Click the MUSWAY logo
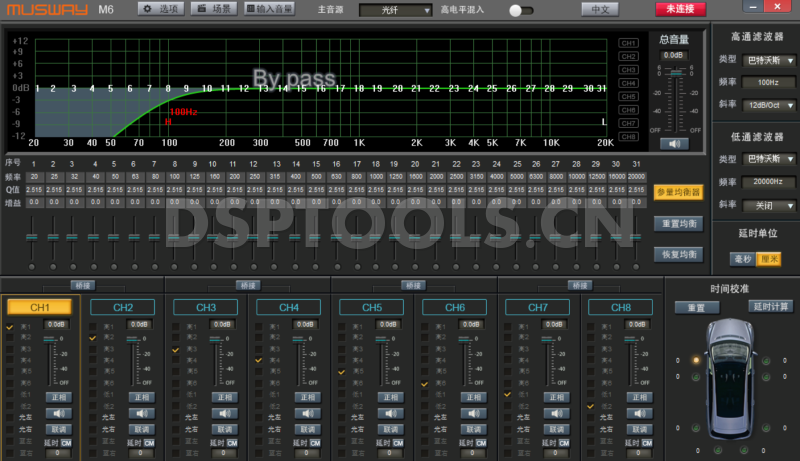 pyautogui.click(x=47, y=9)
